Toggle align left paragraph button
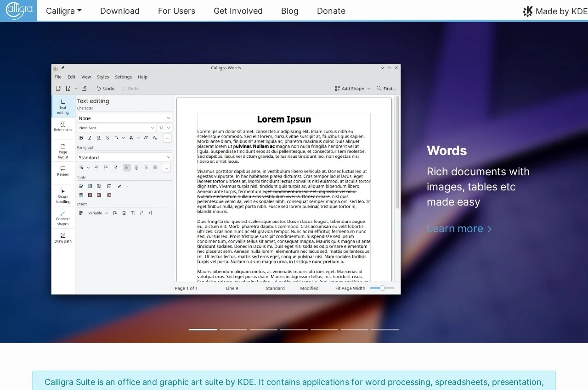 (127, 167)
